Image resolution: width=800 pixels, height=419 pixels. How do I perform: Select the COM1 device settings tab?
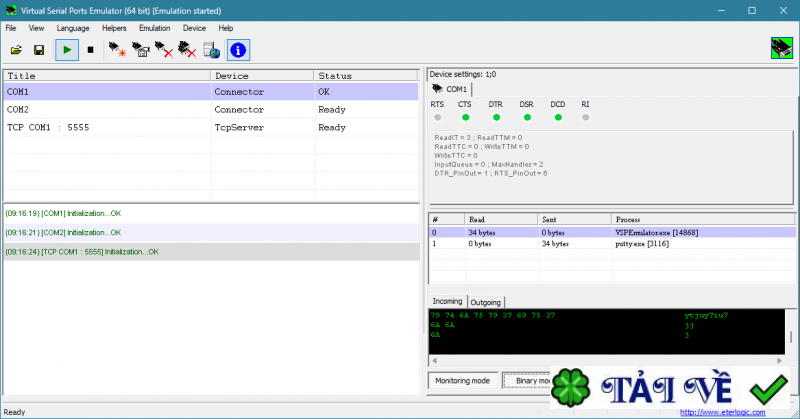point(450,89)
